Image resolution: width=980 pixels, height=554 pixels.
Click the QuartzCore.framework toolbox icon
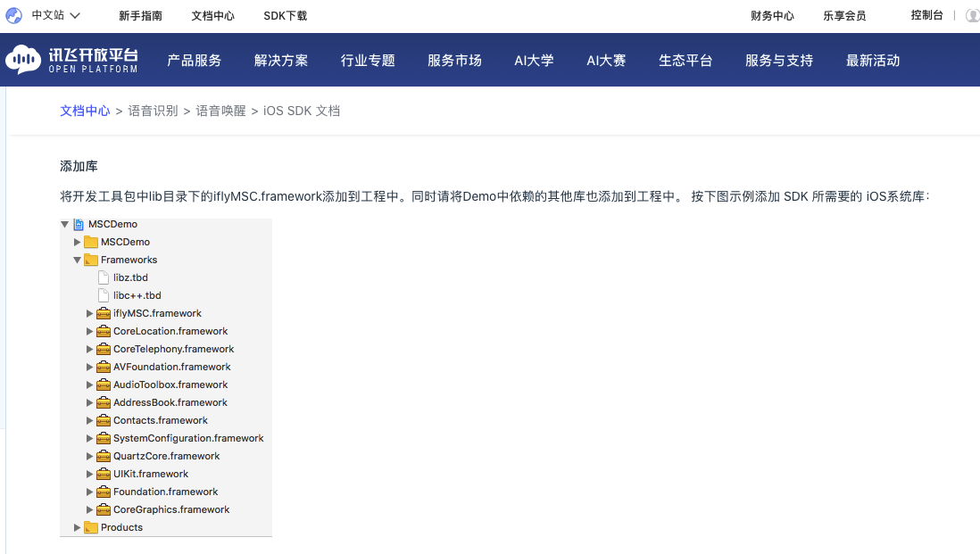tap(104, 457)
